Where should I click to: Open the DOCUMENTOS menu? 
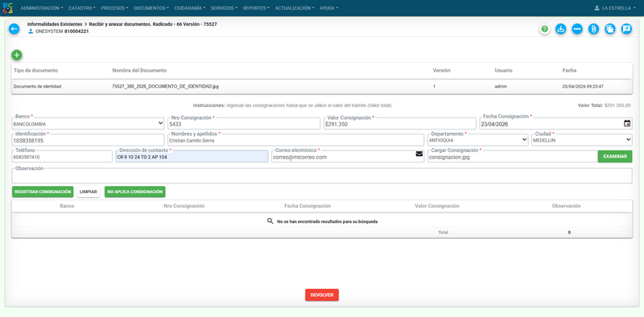click(x=151, y=8)
